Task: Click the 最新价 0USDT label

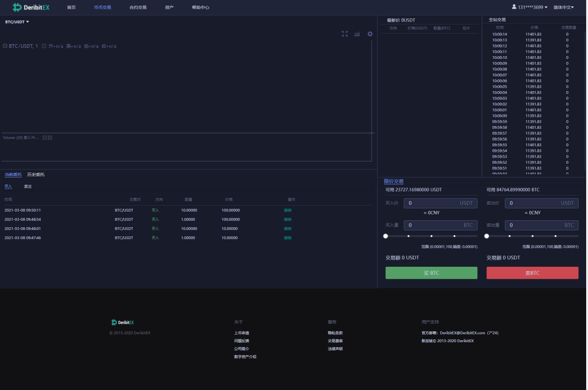Action: point(401,20)
